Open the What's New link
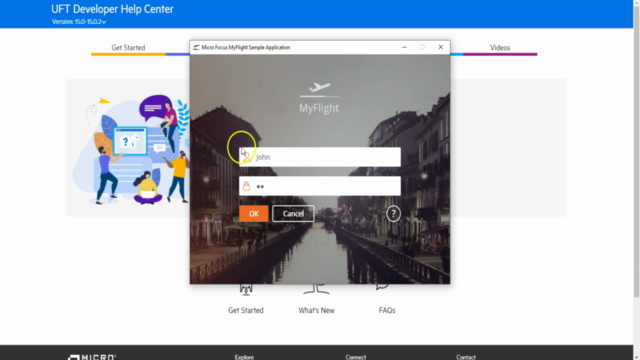Image resolution: width=640 pixels, height=360 pixels. tap(316, 310)
